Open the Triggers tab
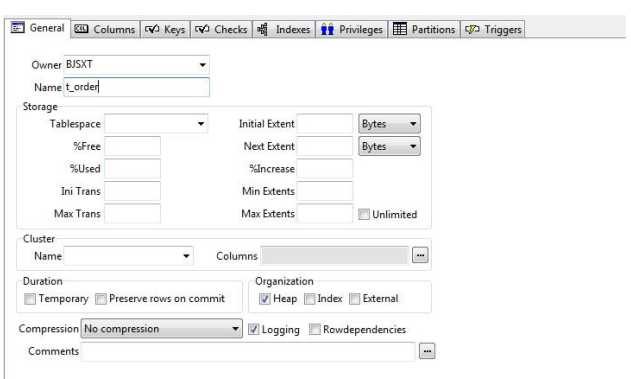The height and width of the screenshot is (379, 631). coord(493,29)
